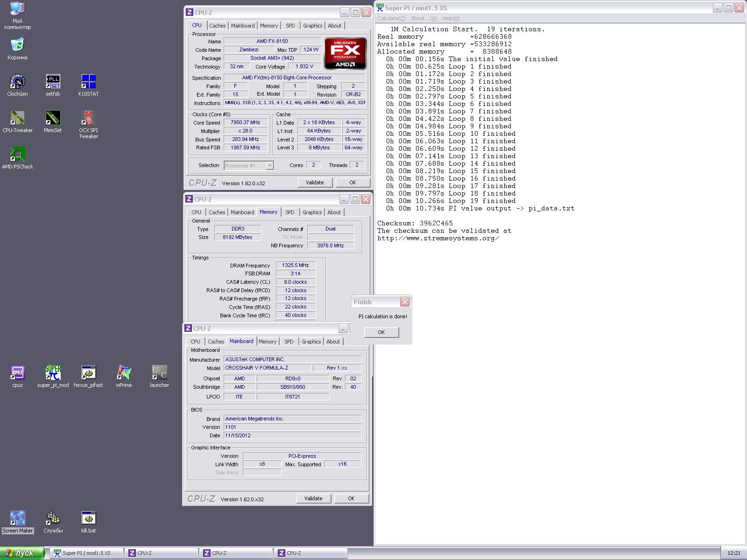Open SPD tab in top CPU-Z window
Screen dimensions: 747x560
click(x=290, y=26)
